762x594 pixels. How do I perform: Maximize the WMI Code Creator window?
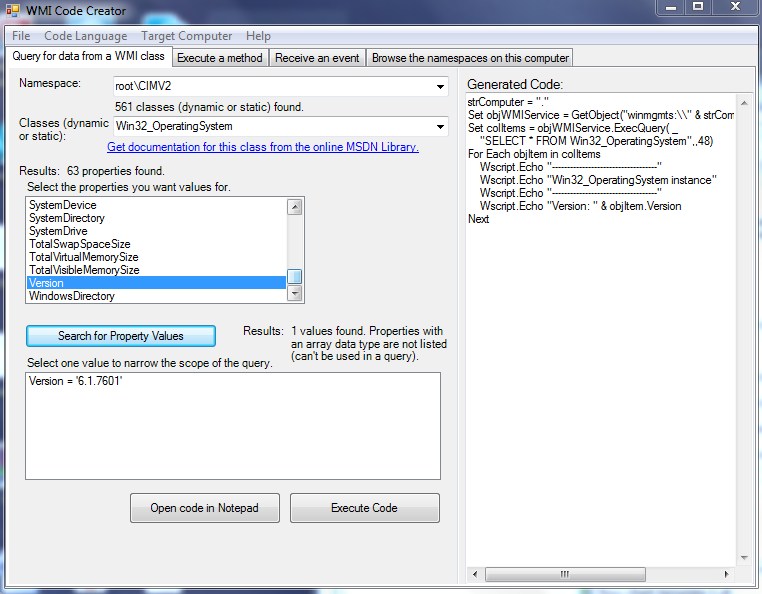click(698, 7)
